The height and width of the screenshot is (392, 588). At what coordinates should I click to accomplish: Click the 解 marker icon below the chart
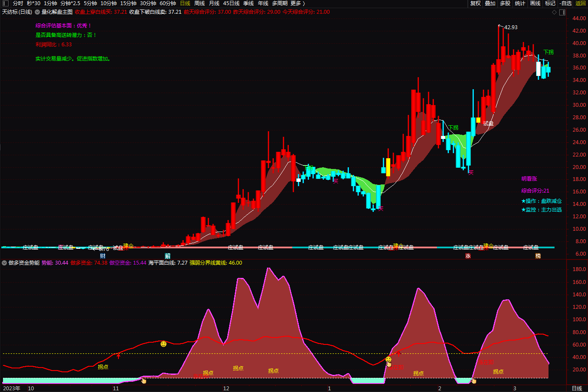168,256
